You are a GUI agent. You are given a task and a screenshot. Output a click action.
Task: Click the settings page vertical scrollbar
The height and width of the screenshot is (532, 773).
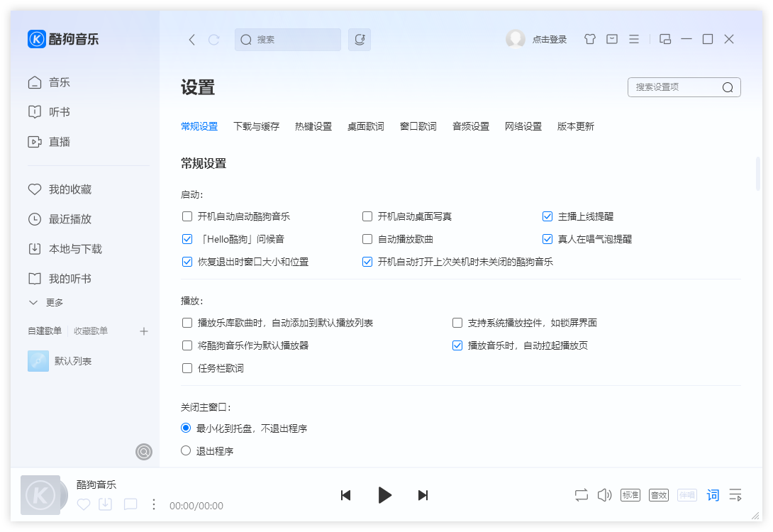point(758,174)
